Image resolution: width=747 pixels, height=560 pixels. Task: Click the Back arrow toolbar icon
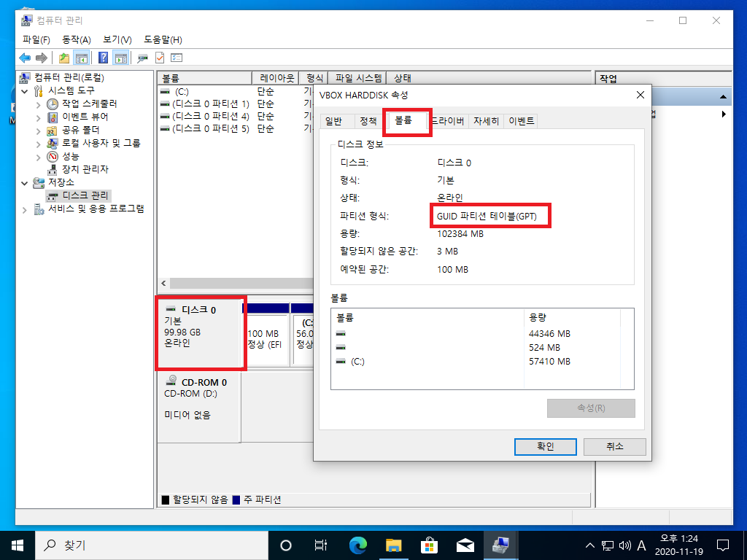(25, 58)
